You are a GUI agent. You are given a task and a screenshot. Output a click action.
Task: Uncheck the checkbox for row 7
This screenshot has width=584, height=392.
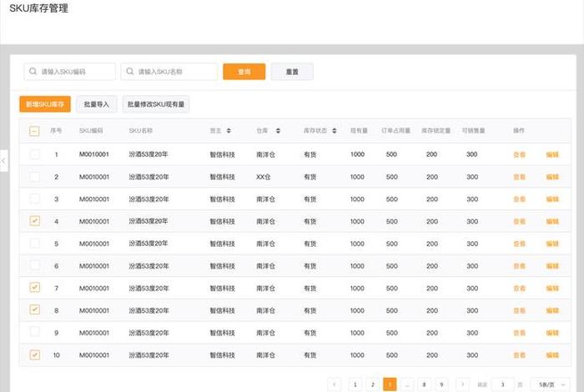pyautogui.click(x=35, y=288)
